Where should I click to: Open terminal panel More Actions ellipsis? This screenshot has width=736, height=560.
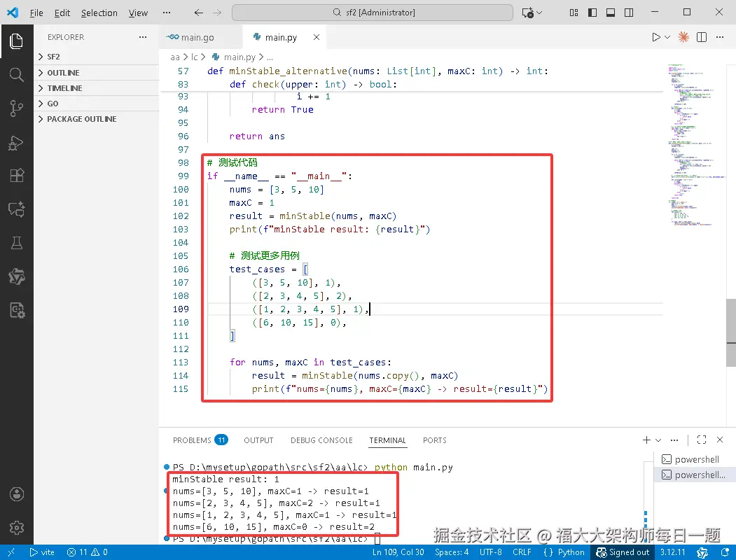[674, 440]
